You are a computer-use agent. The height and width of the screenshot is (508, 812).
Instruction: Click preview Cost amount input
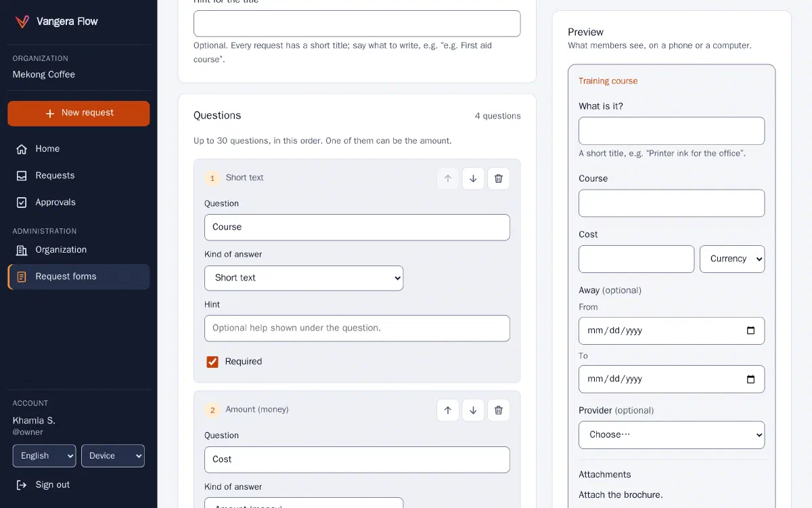636,259
